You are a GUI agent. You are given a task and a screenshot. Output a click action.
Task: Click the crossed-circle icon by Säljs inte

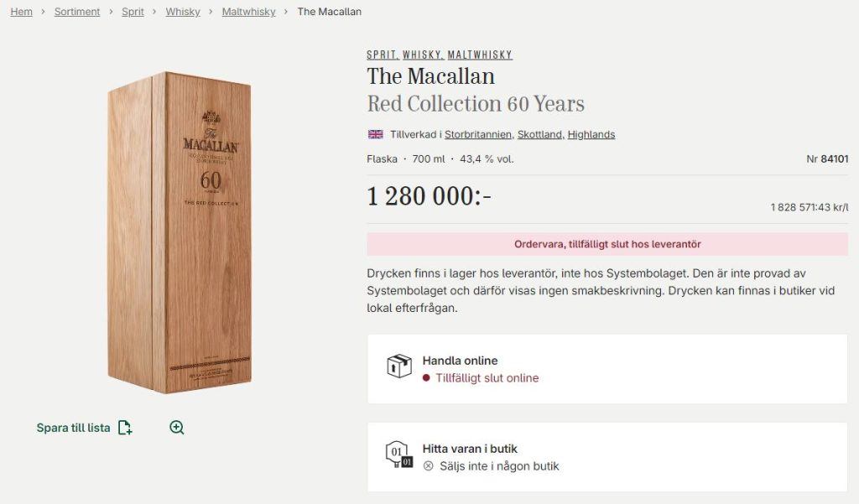pyautogui.click(x=429, y=466)
